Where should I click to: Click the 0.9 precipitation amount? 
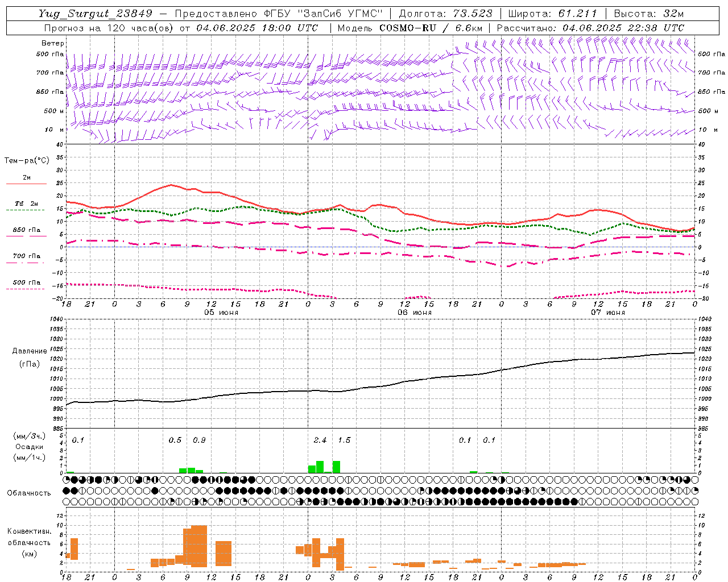click(x=199, y=440)
